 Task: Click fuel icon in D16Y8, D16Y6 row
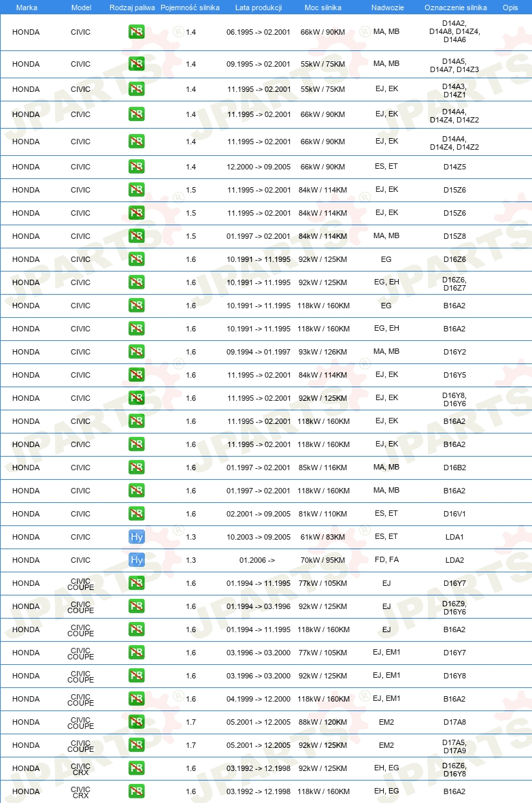(136, 398)
